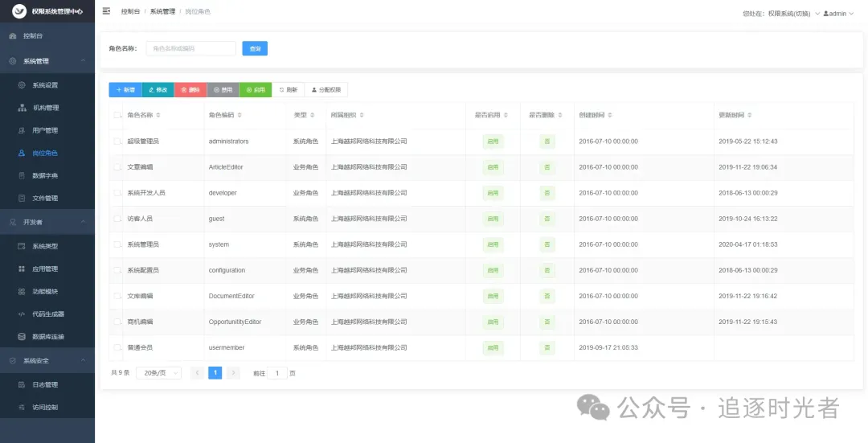Click the 修改 edit button
The width and height of the screenshot is (868, 443).
158,90
